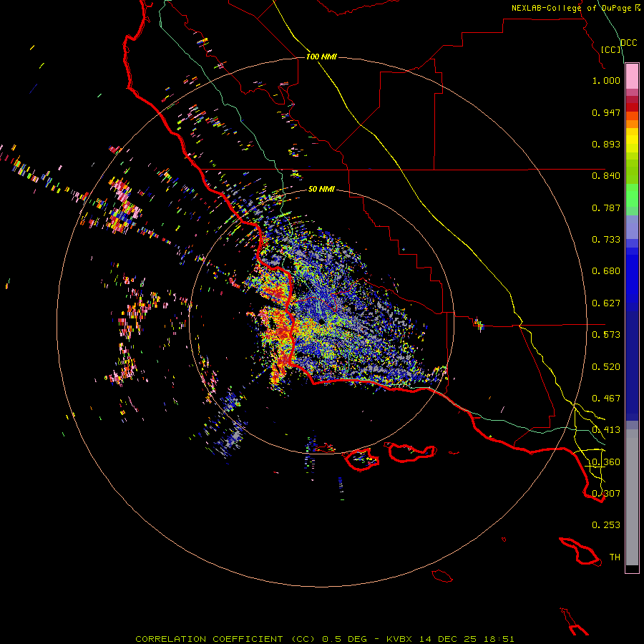Select the 0.947 scale value
This screenshot has height=644, width=644.
click(x=606, y=112)
